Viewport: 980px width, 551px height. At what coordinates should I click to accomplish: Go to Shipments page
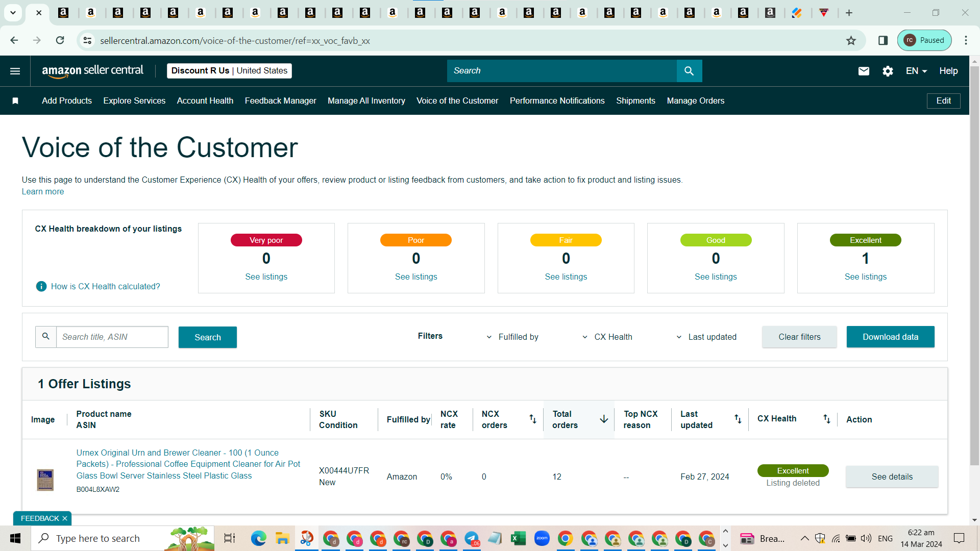pyautogui.click(x=635, y=101)
